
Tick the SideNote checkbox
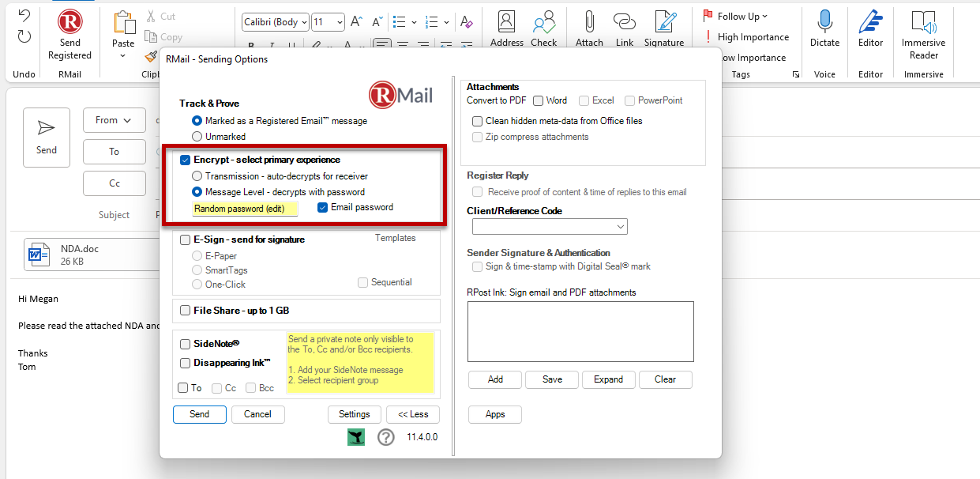(x=186, y=344)
